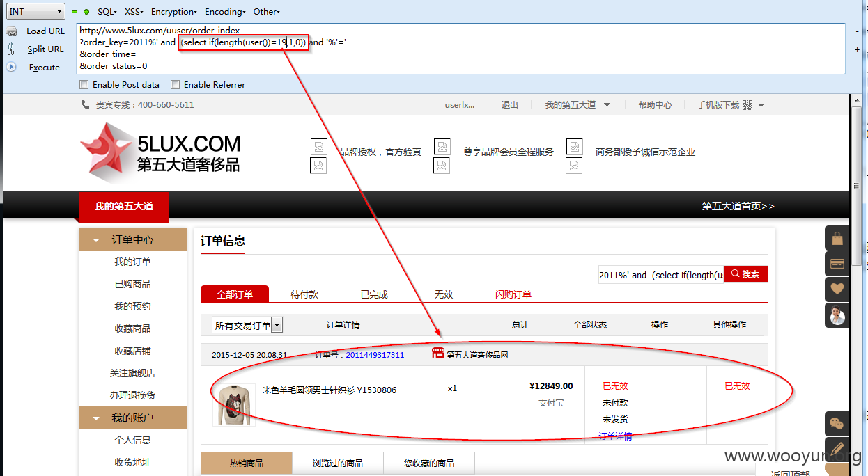
Task: Switch to the 闪购订单 tab
Action: 513,294
